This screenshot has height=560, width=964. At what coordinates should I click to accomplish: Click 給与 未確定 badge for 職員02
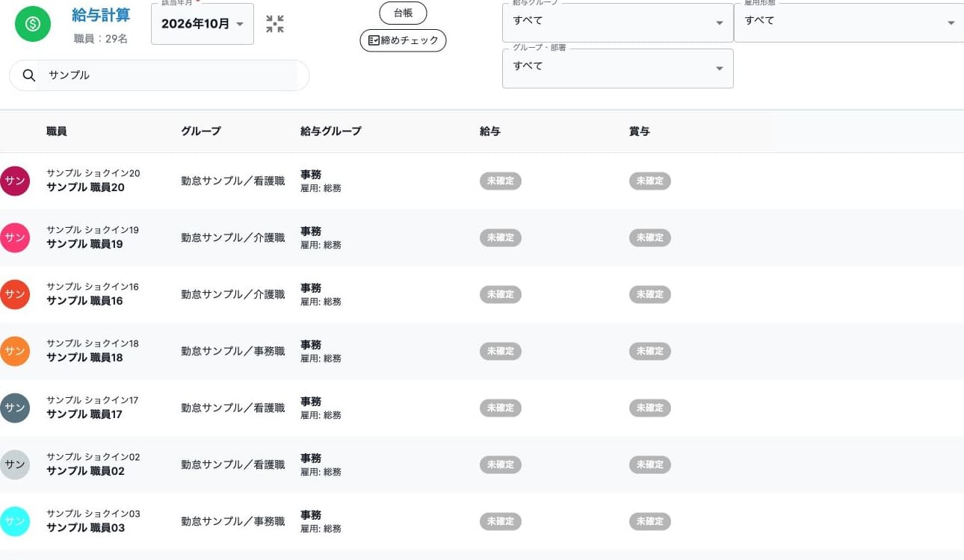tap(501, 464)
